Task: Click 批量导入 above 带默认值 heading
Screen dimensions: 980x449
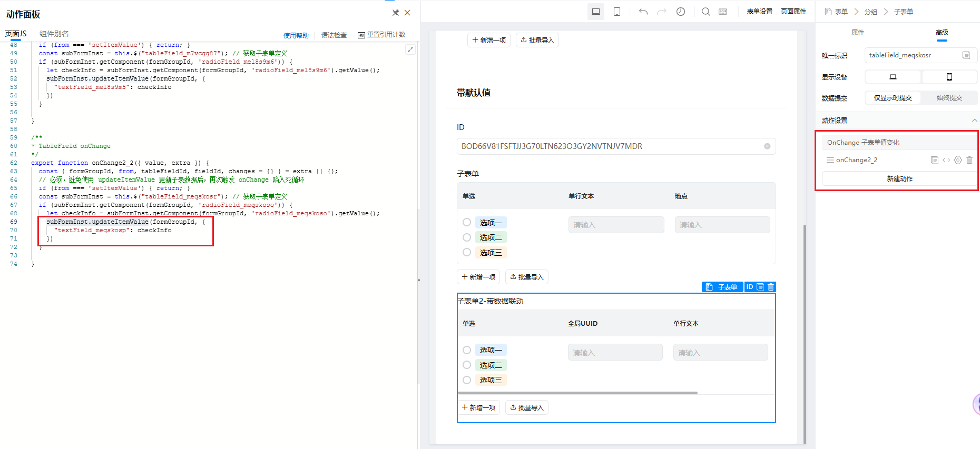Action: point(537,40)
